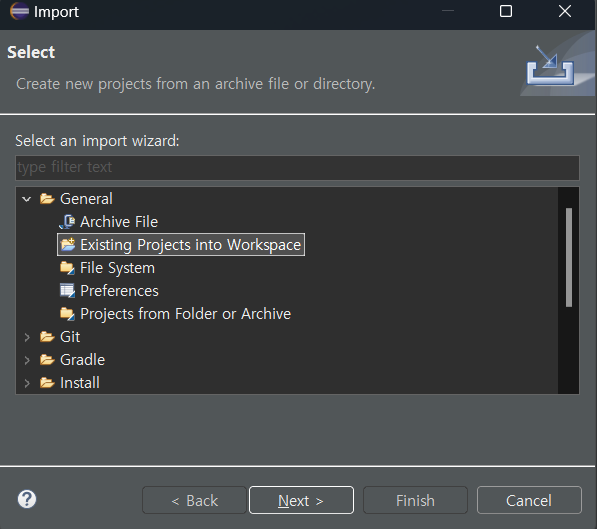The width and height of the screenshot is (597, 529).
Task: Select Archive File import wizard
Action: 119,222
